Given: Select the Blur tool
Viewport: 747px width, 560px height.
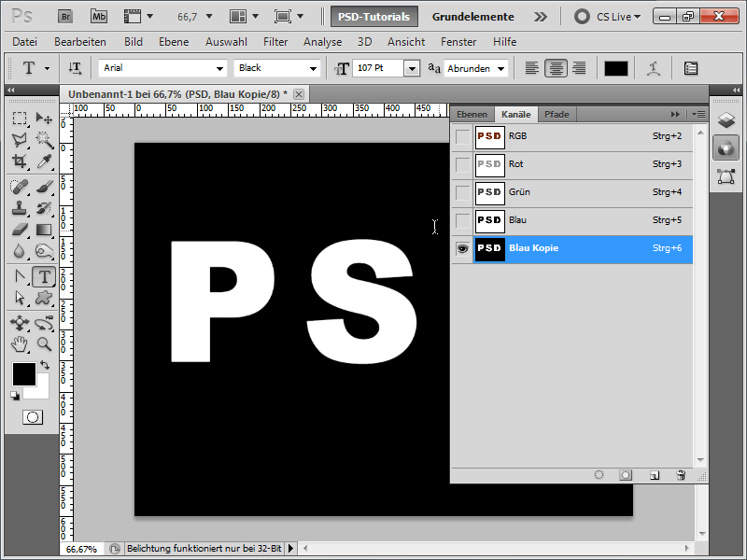Looking at the screenshot, I should click(x=19, y=251).
